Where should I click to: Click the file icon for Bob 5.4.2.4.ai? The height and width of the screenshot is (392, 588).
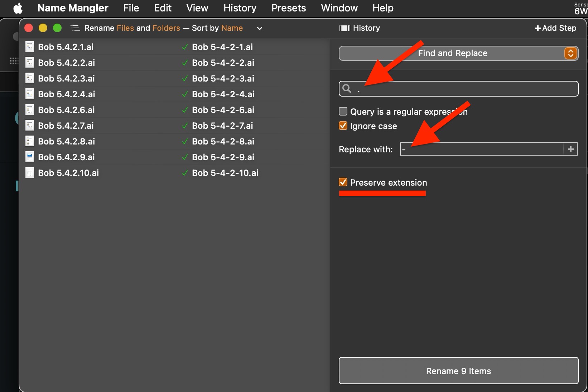[30, 94]
